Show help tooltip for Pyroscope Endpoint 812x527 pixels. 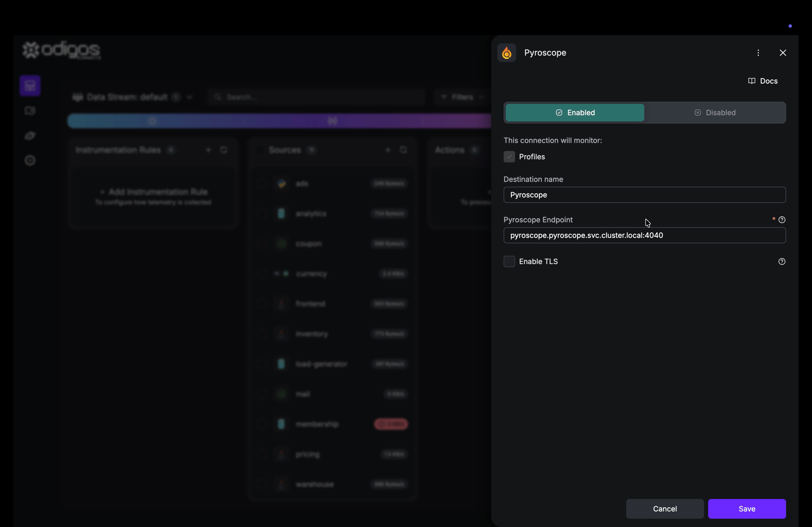coord(782,220)
